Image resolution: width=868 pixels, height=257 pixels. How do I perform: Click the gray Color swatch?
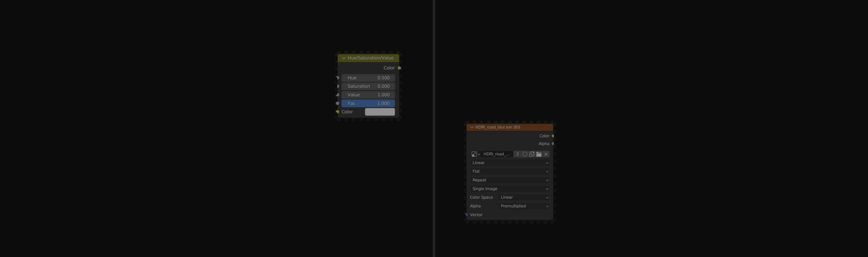pyautogui.click(x=380, y=112)
